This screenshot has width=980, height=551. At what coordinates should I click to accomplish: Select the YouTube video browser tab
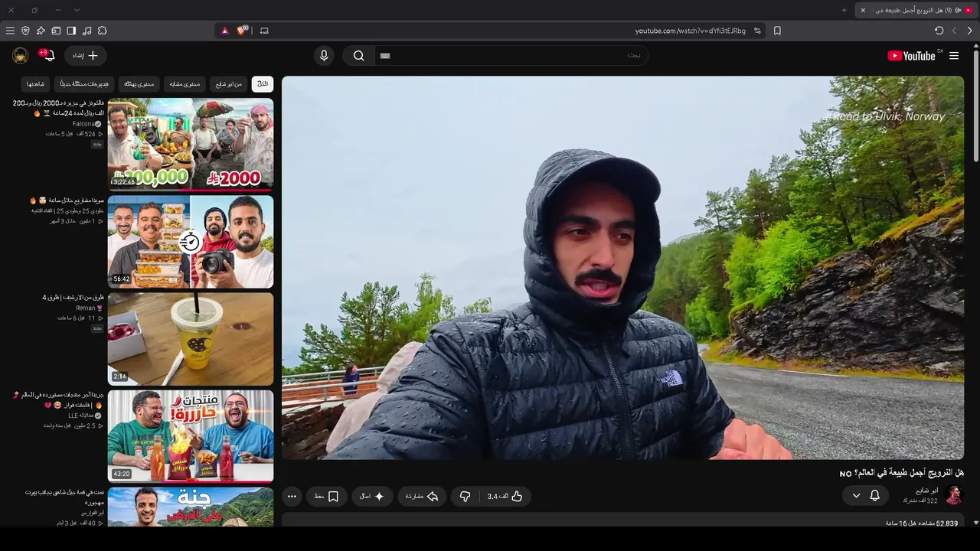916,10
